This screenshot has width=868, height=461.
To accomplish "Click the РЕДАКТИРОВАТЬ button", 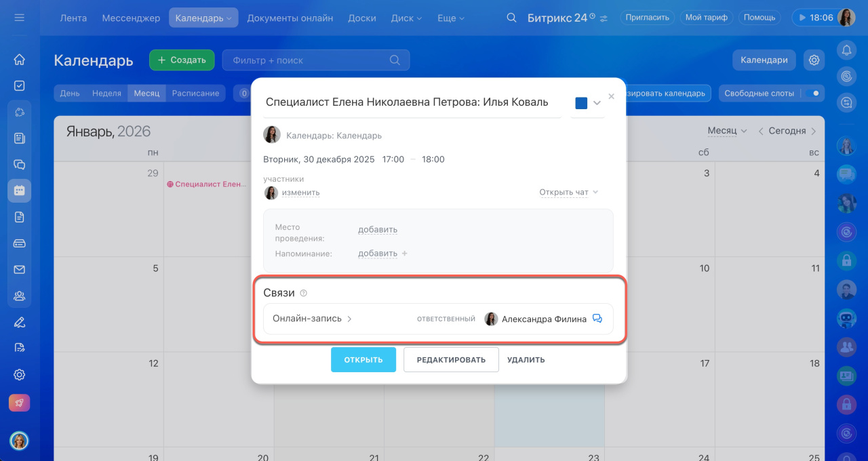I will tap(451, 360).
